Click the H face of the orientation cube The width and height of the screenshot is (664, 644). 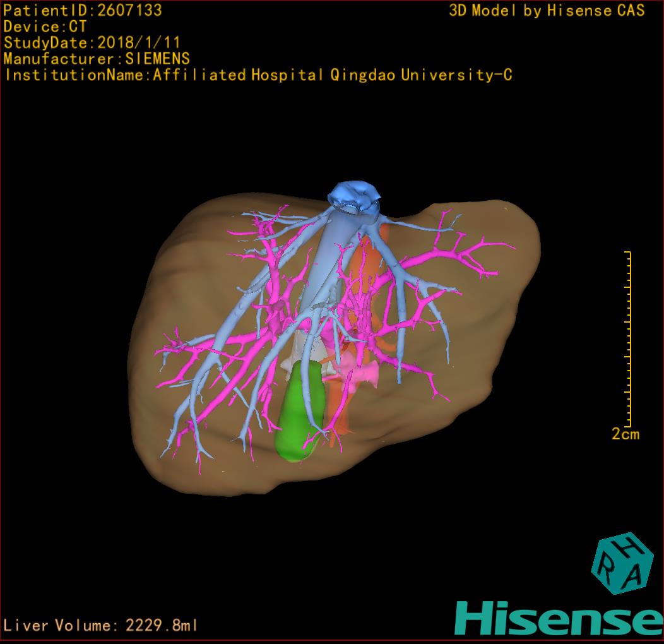631,547
